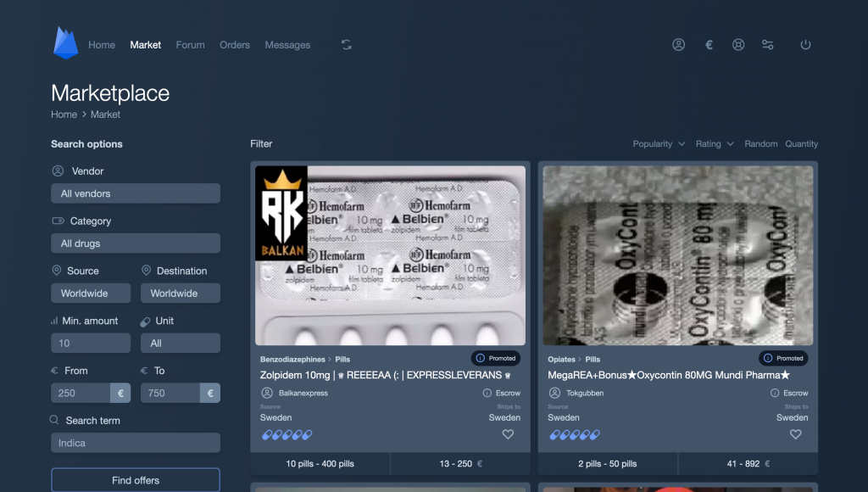Click the Search term input field
868x492 pixels.
136,443
